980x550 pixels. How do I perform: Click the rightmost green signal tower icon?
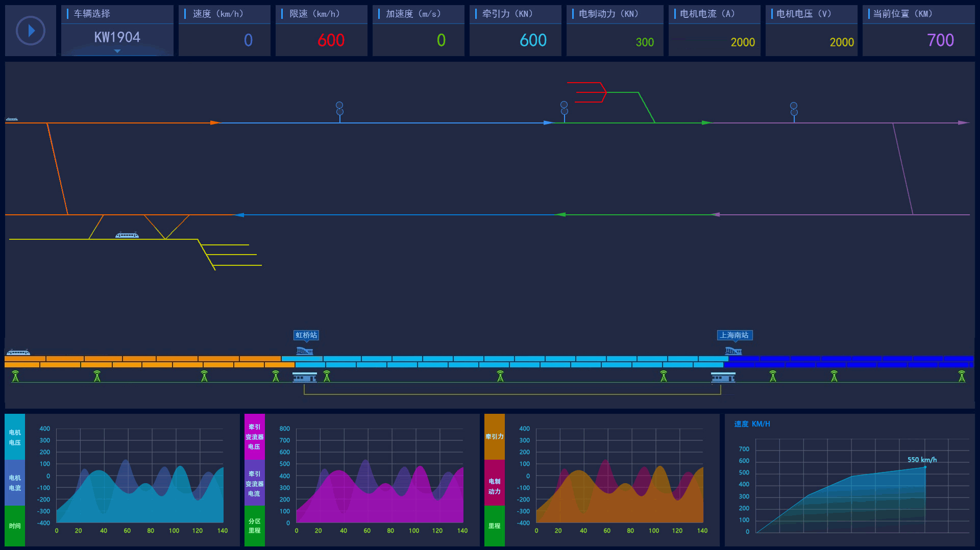click(962, 377)
